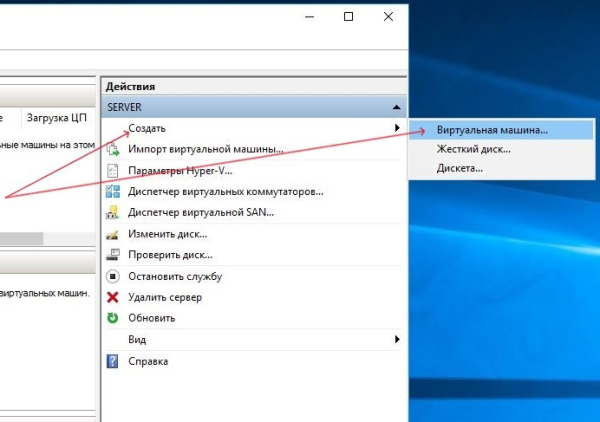The height and width of the screenshot is (422, 600).
Task: Maximize the Hyper-V Manager window
Action: (348, 16)
